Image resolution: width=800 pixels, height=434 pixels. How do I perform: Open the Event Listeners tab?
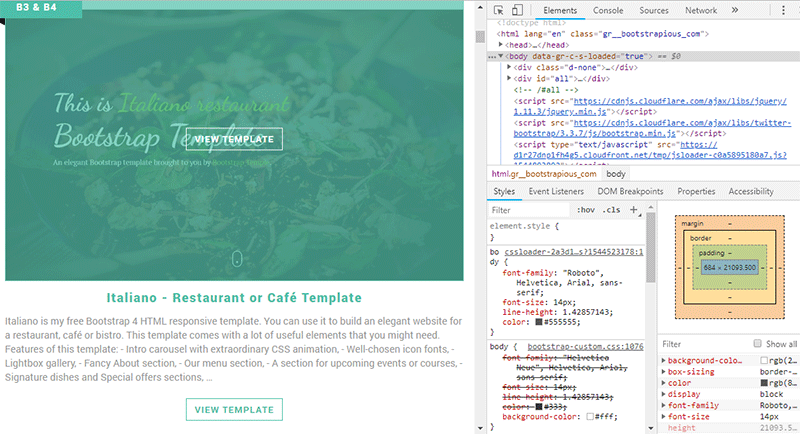click(x=556, y=191)
